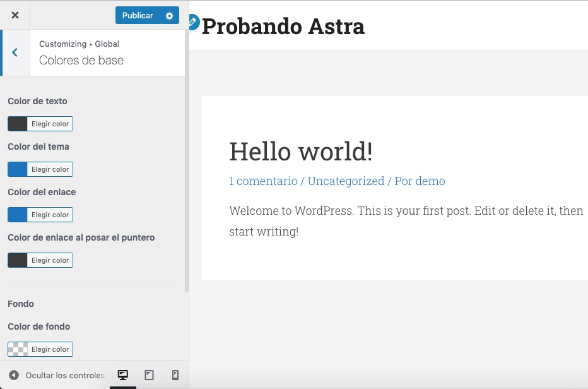Close the customizer with the X icon
This screenshot has width=588, height=389.
pyautogui.click(x=15, y=15)
